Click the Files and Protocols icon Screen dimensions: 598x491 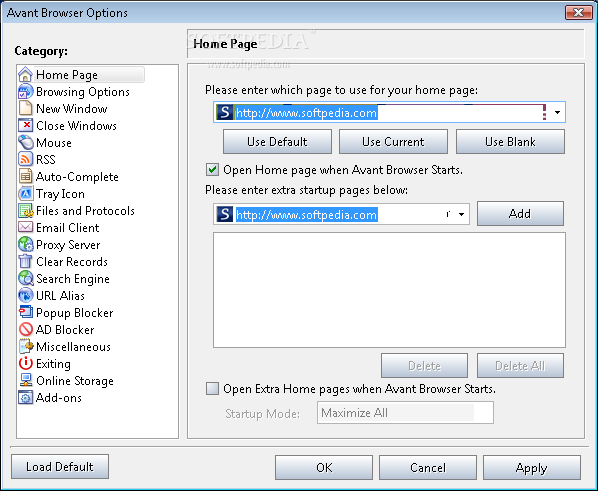26,211
